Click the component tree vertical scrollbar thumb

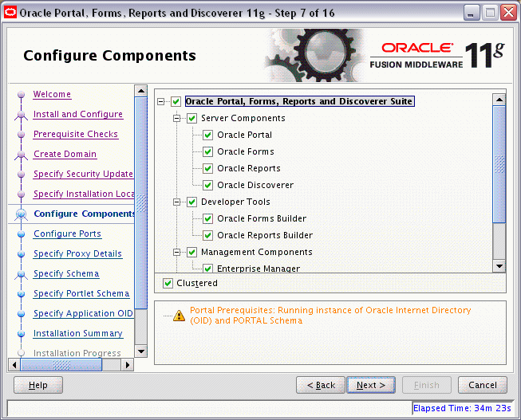point(499,164)
